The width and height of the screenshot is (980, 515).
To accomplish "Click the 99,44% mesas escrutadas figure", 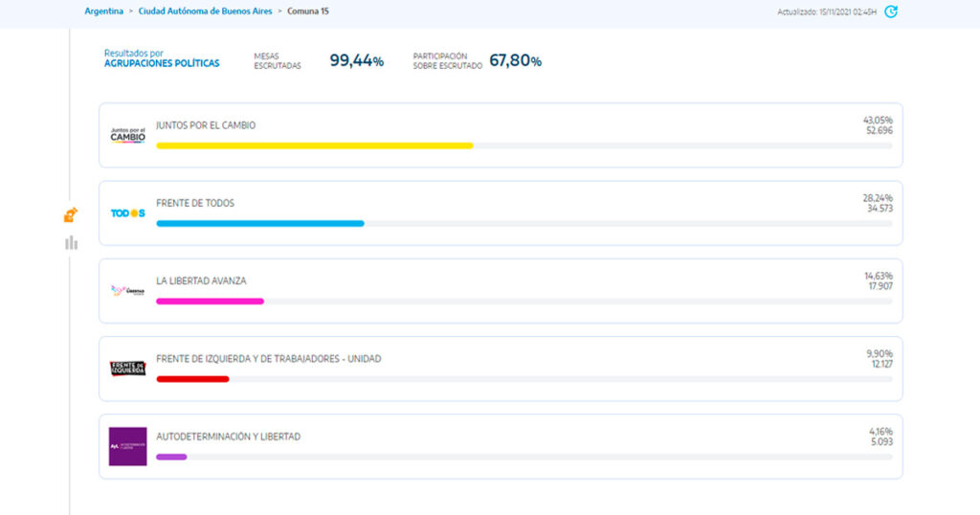I will pos(356,60).
